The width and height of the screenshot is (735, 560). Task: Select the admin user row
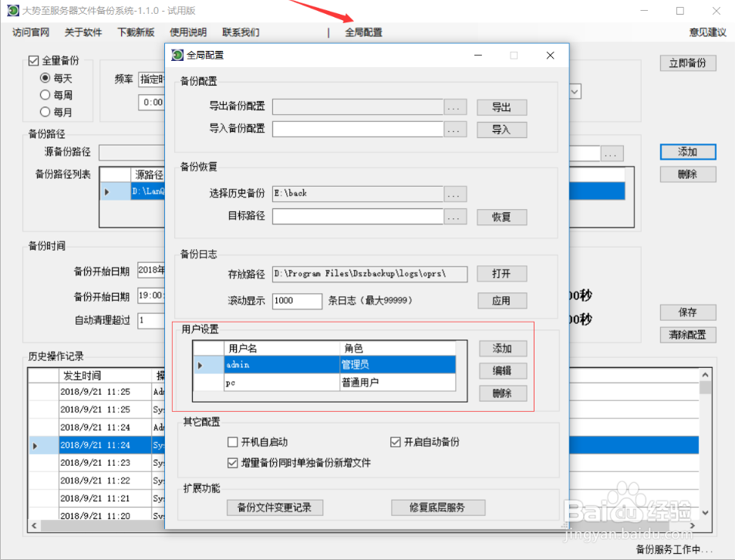coord(325,365)
